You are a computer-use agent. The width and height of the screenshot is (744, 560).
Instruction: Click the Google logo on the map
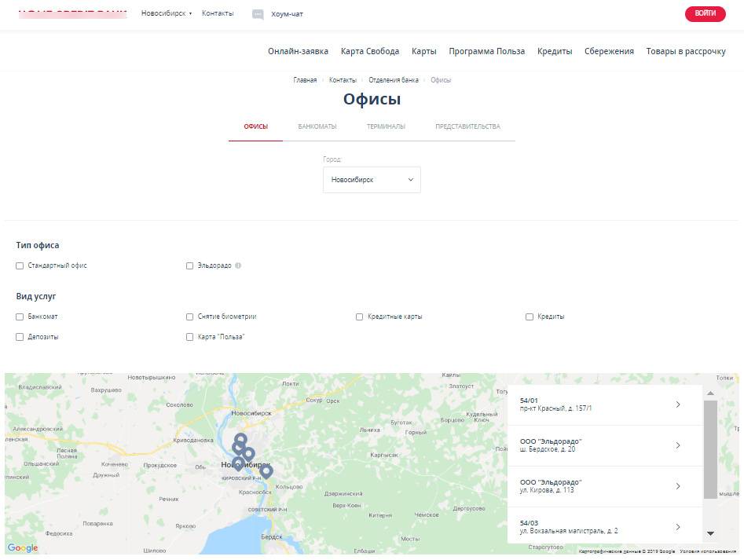pyautogui.click(x=23, y=548)
